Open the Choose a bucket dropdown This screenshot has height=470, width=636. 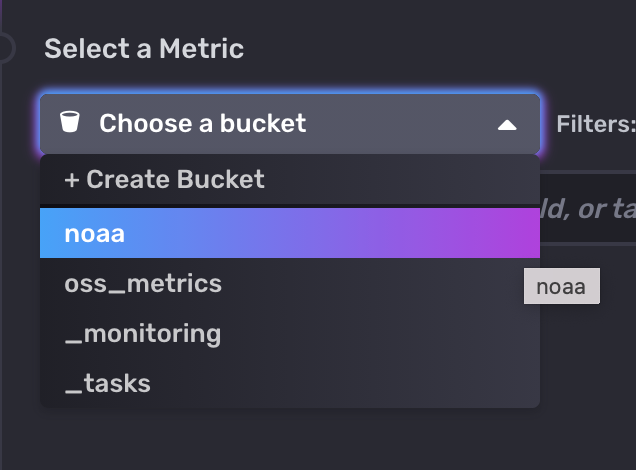tap(290, 124)
